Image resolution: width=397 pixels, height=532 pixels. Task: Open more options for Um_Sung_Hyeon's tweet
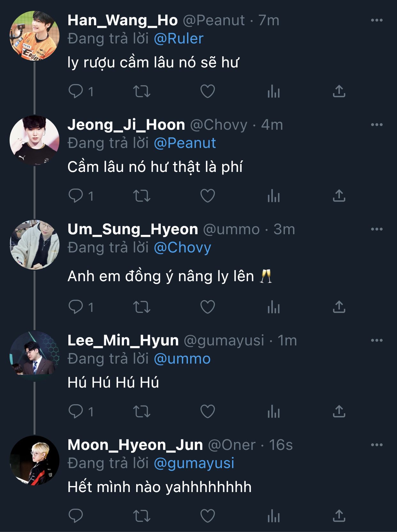point(377,229)
